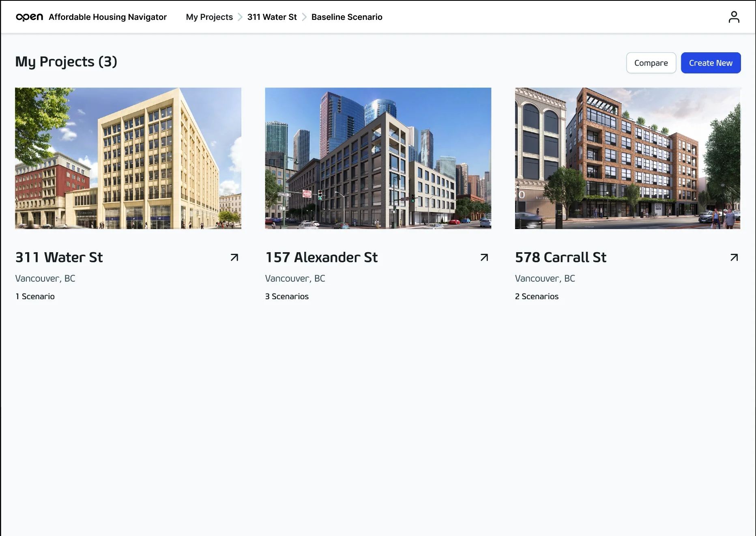Click the 157 Alexander St building image
The height and width of the screenshot is (536, 756).
[x=378, y=158]
